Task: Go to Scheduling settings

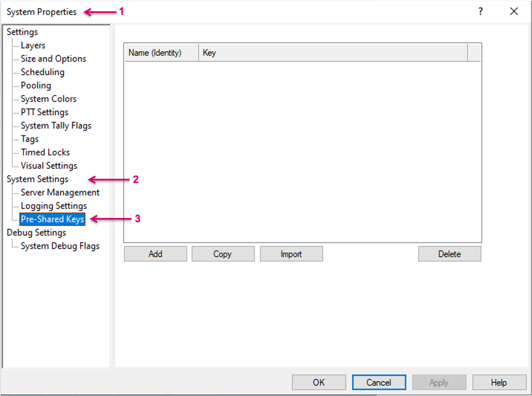Action: (x=42, y=72)
